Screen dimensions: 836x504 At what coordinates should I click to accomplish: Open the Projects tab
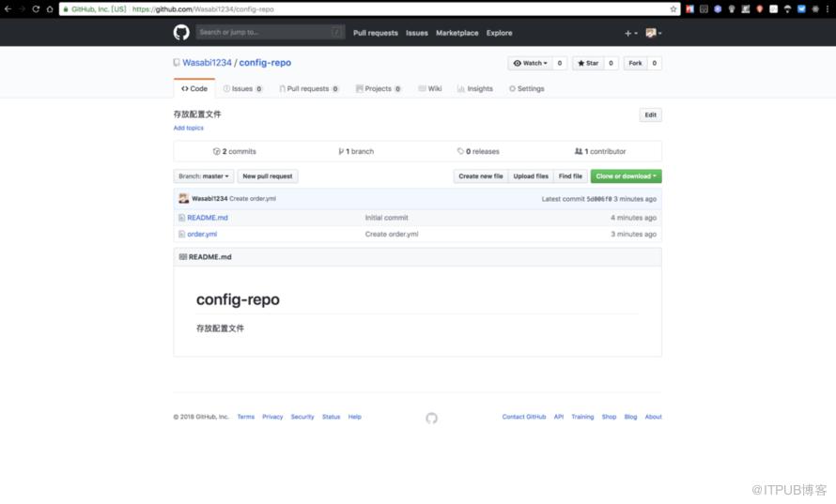pos(379,88)
